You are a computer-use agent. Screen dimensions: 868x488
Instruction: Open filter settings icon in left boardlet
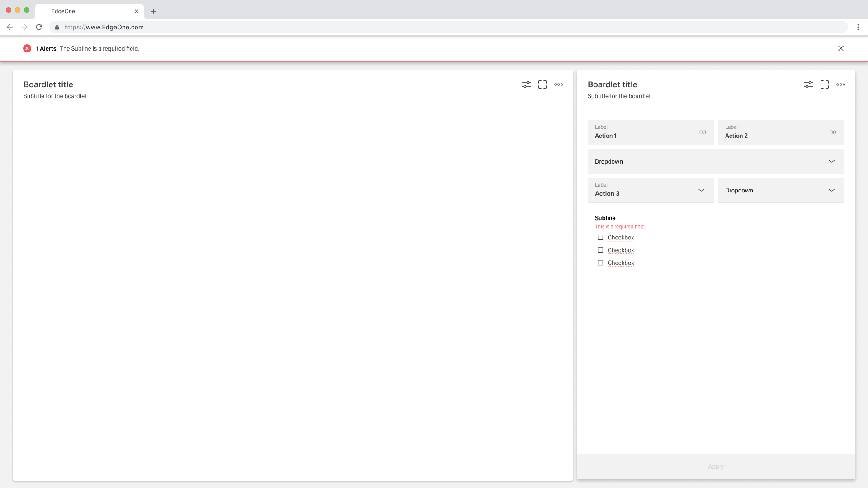click(x=526, y=84)
